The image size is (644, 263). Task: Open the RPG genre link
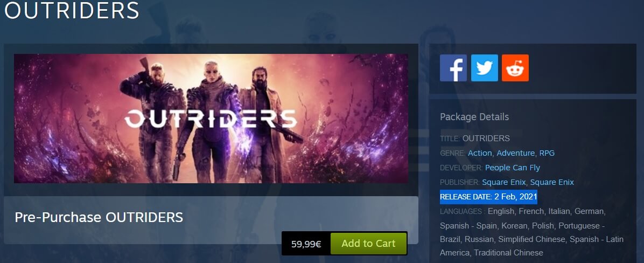click(547, 153)
